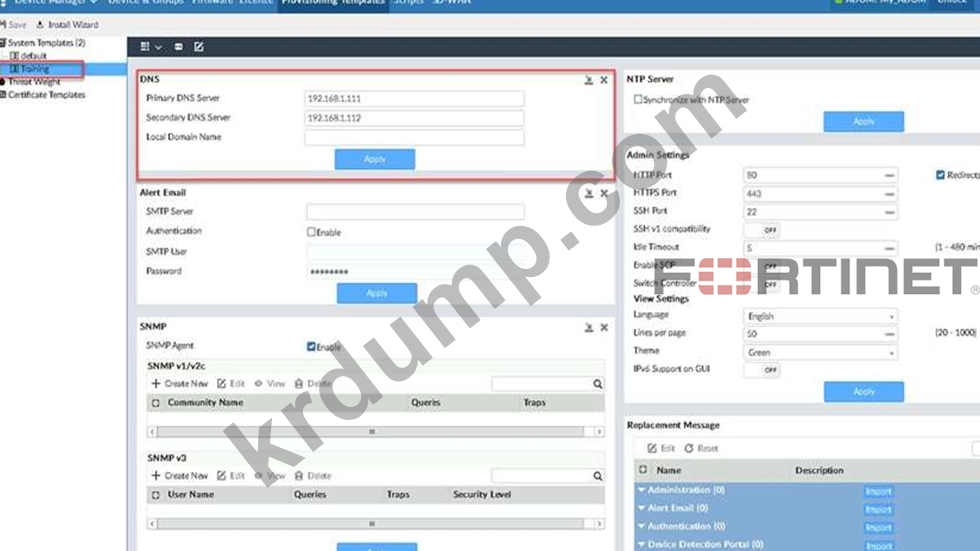
Task: Collapse the SNMP panel
Action: [x=589, y=327]
